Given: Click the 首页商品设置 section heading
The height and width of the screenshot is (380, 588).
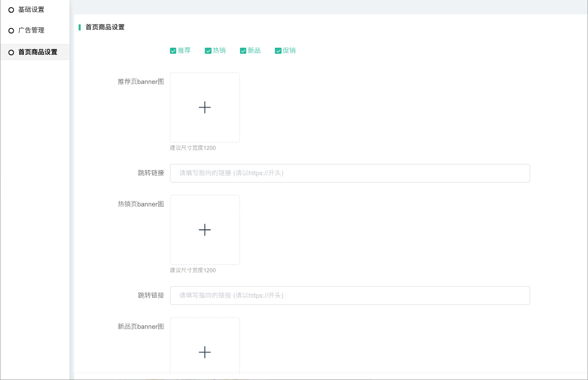Looking at the screenshot, I should point(105,27).
